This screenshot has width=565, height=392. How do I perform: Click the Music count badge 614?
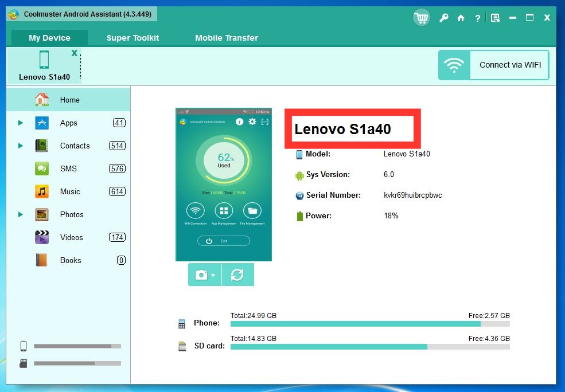tap(118, 191)
